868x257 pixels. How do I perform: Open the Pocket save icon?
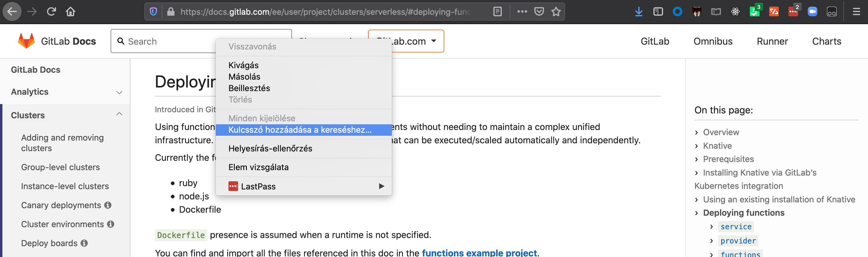(x=539, y=12)
